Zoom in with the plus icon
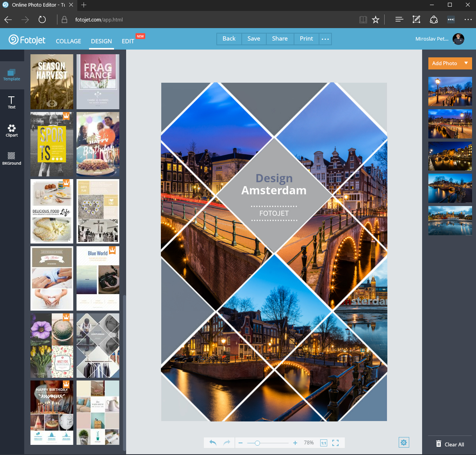476x455 pixels. 295,443
